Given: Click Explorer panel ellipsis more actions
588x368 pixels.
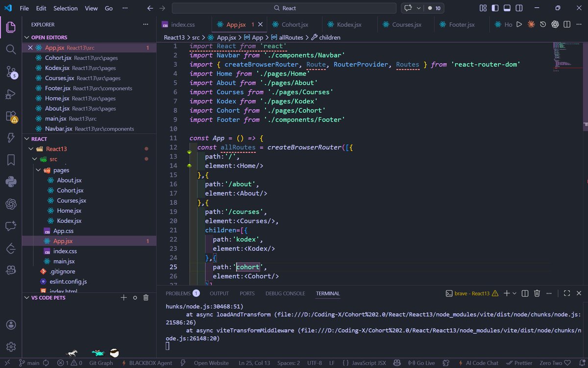Looking at the screenshot, I should point(146,25).
